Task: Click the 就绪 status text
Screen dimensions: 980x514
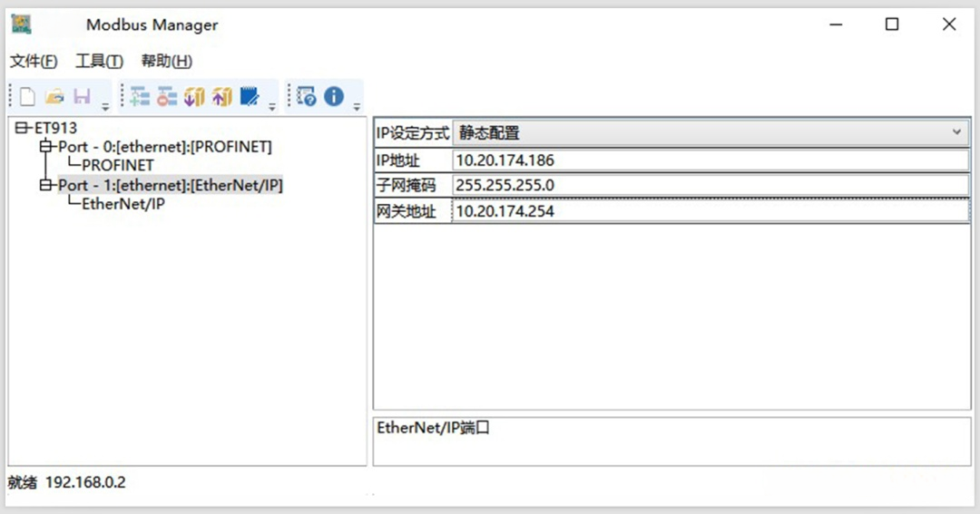Action: [x=23, y=482]
